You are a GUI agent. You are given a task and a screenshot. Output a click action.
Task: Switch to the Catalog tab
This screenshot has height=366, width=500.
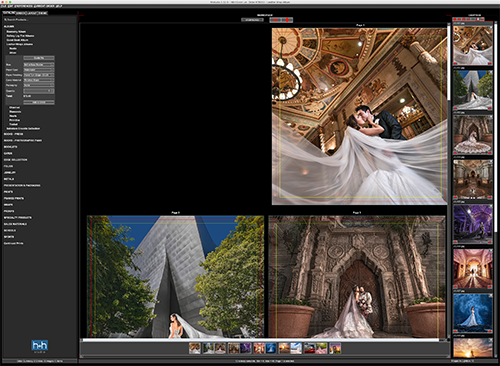click(9, 13)
